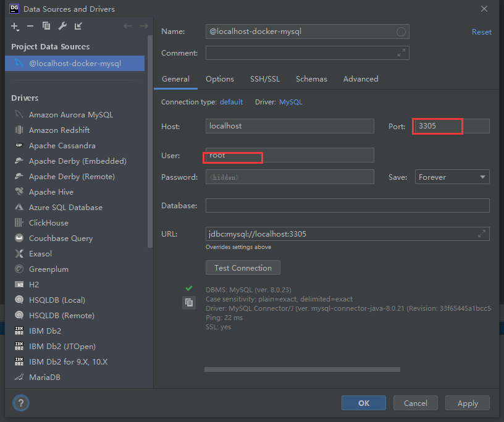
Task: Open the Advanced tab
Action: pyautogui.click(x=361, y=79)
